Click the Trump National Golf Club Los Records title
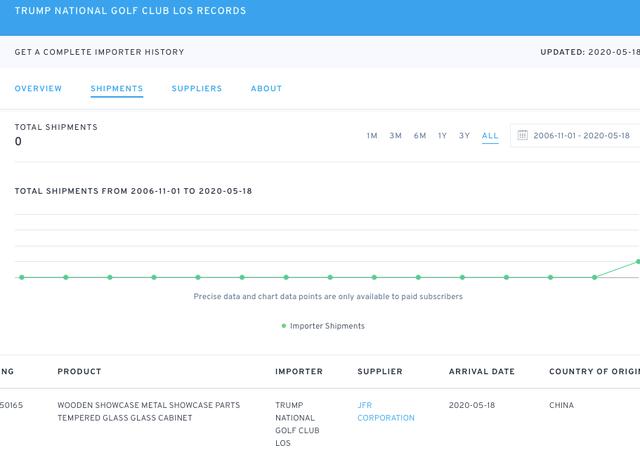The height and width of the screenshot is (462, 640). (131, 11)
